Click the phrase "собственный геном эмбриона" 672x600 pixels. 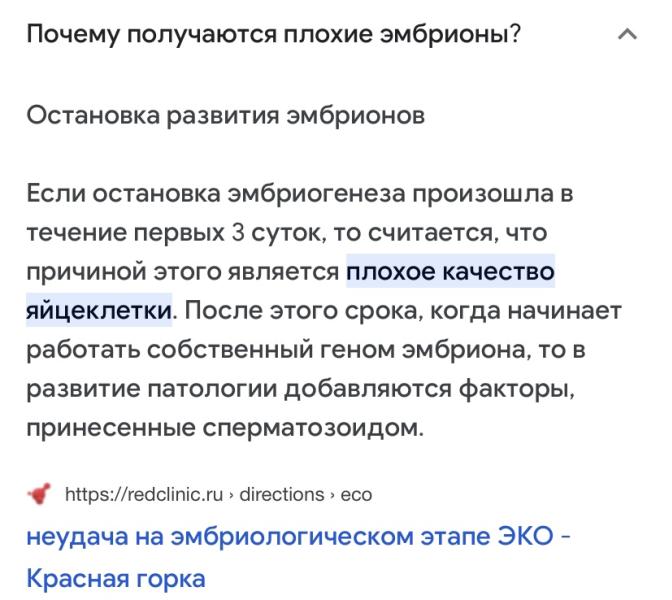336,350
